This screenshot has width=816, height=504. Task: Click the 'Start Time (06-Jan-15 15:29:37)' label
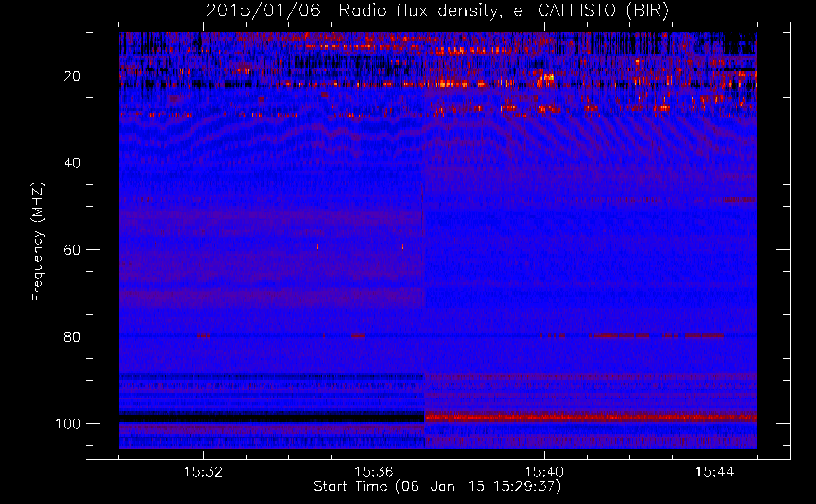point(437,487)
